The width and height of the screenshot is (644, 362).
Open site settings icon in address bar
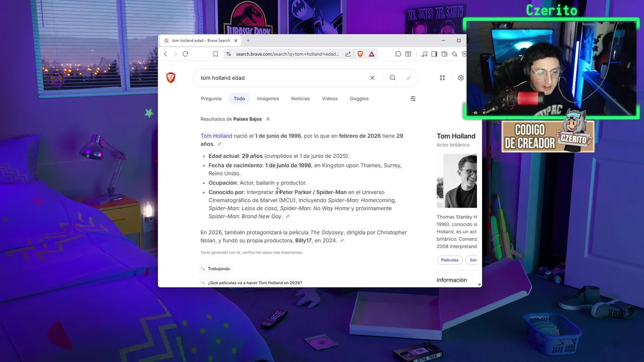pyautogui.click(x=228, y=54)
